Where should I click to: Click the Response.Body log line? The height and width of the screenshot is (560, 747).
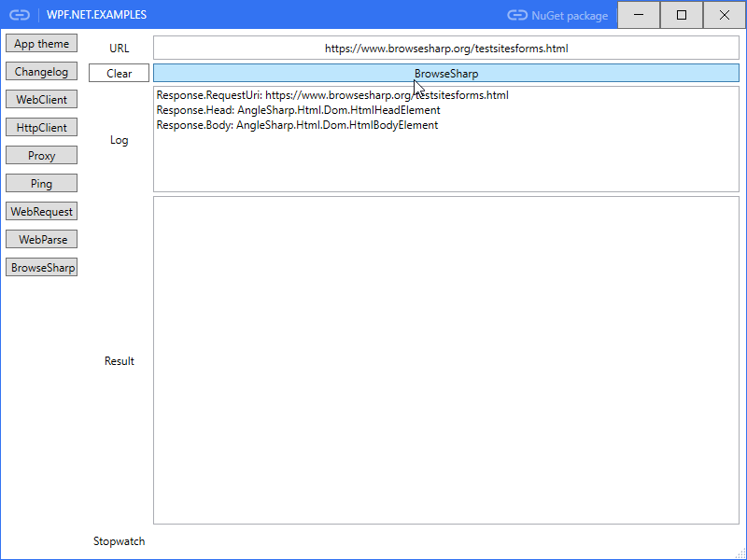(297, 125)
